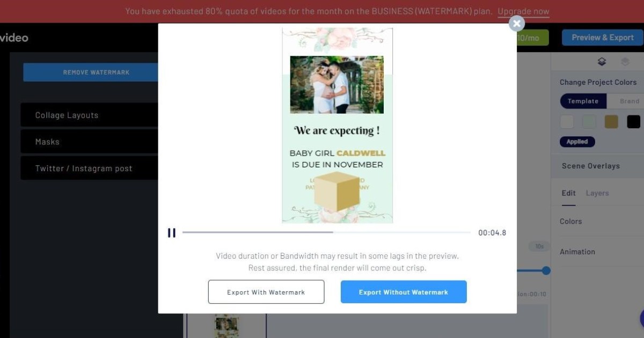Expand Twitter / Instagram post section

[x=89, y=168]
